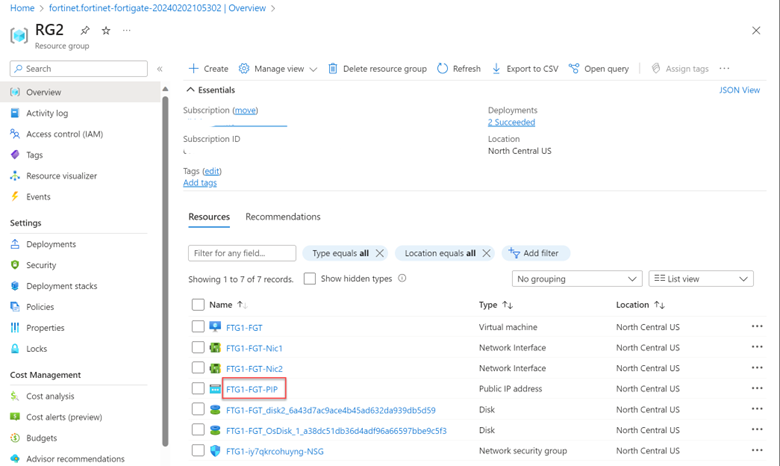780x466 pixels.
Task: Open the No grouping dropdown
Action: click(x=576, y=279)
